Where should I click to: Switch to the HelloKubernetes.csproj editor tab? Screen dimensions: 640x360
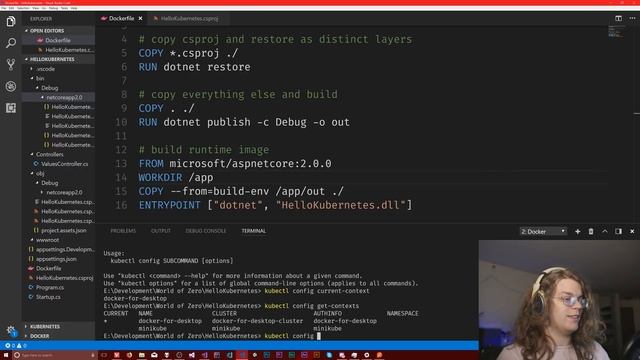pos(189,18)
